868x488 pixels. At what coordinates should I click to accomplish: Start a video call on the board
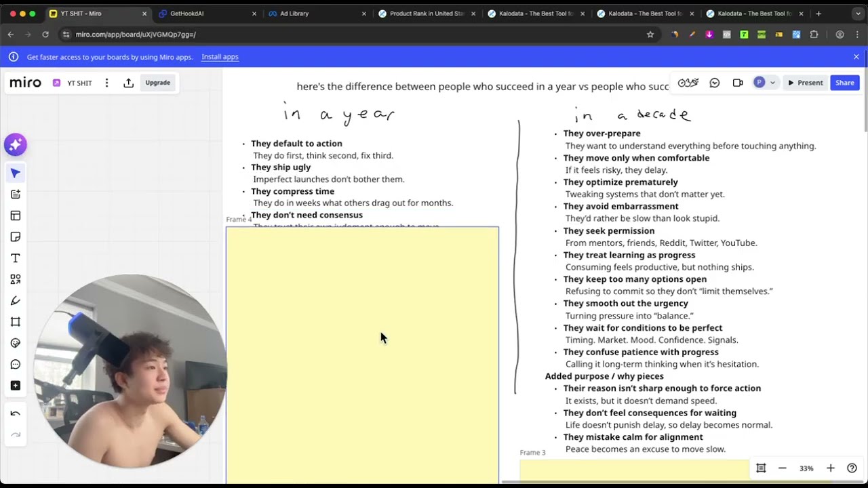(738, 83)
